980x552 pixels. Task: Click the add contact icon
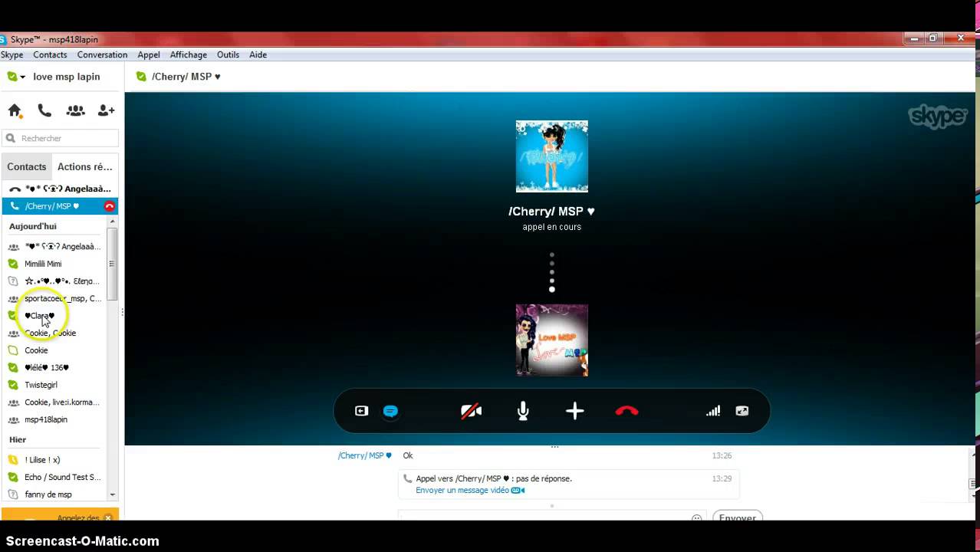click(106, 110)
